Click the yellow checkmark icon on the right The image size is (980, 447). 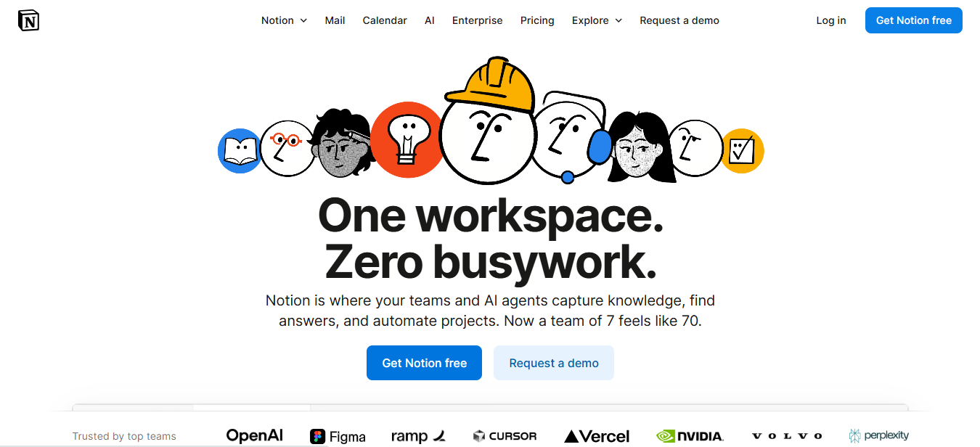(x=743, y=151)
